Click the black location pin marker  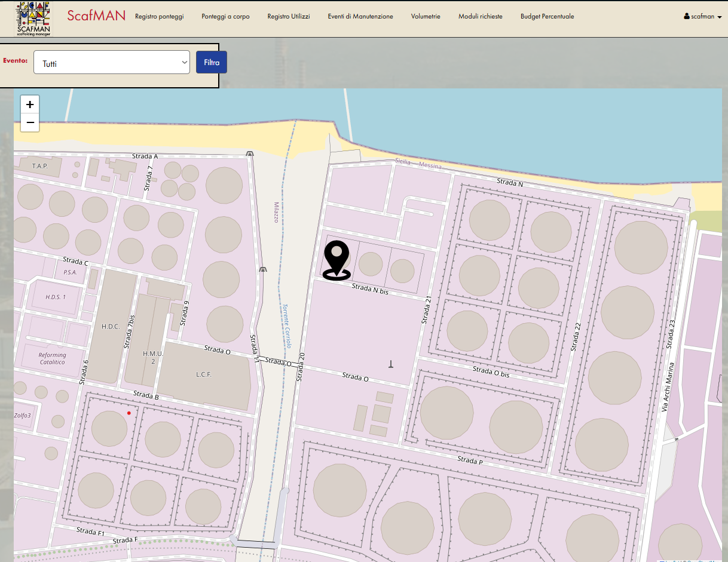tap(337, 260)
